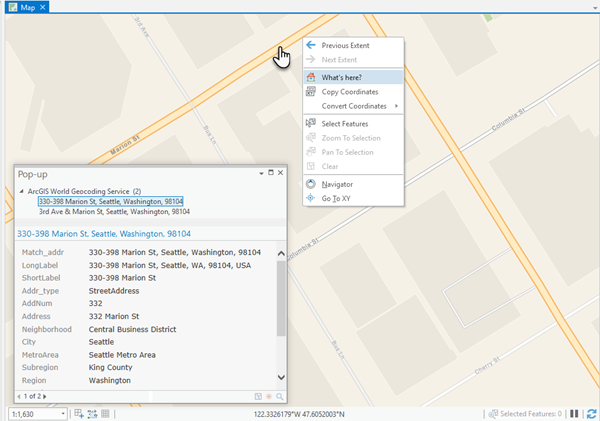Open Go To XY tool
This screenshot has height=421, width=600.
tap(336, 199)
